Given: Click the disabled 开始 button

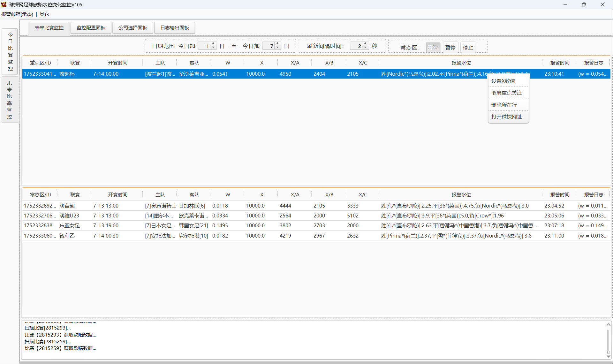Looking at the screenshot, I should tap(433, 47).
